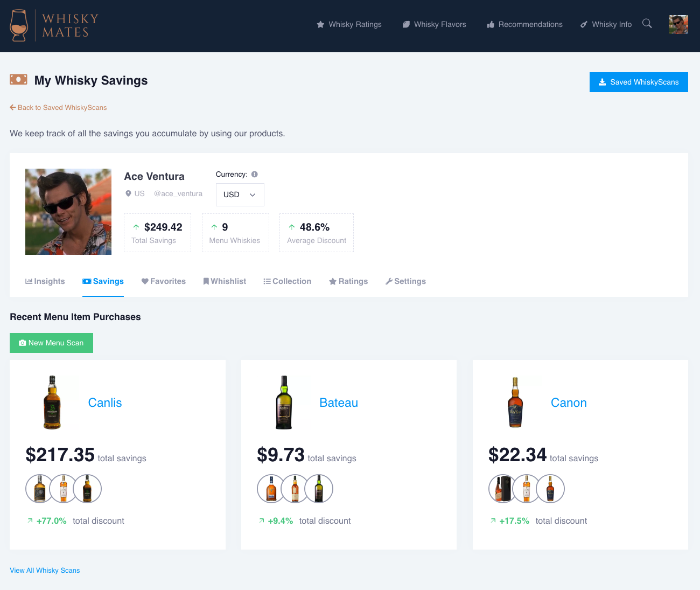Click Ace Ventura's profile photo
The width and height of the screenshot is (700, 590).
68,211
